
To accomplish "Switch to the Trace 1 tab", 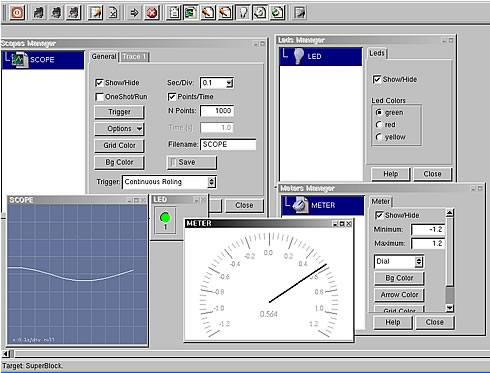I will click(134, 57).
